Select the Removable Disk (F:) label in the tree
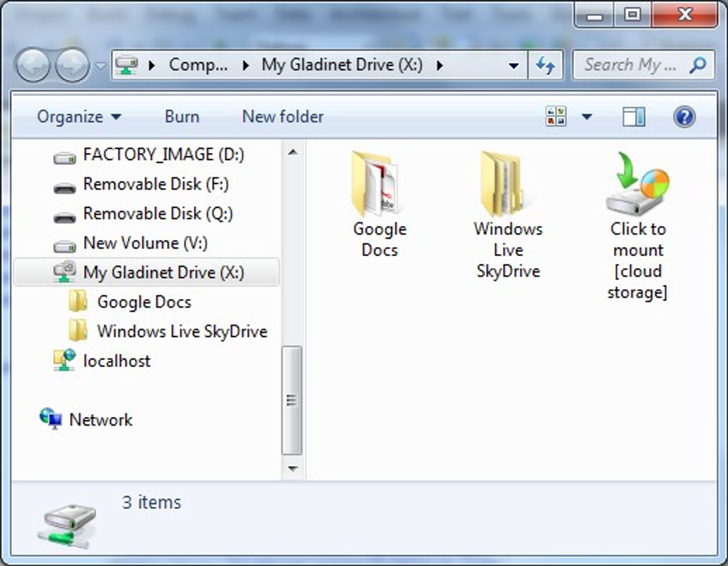This screenshot has width=728, height=566. pyautogui.click(x=156, y=184)
